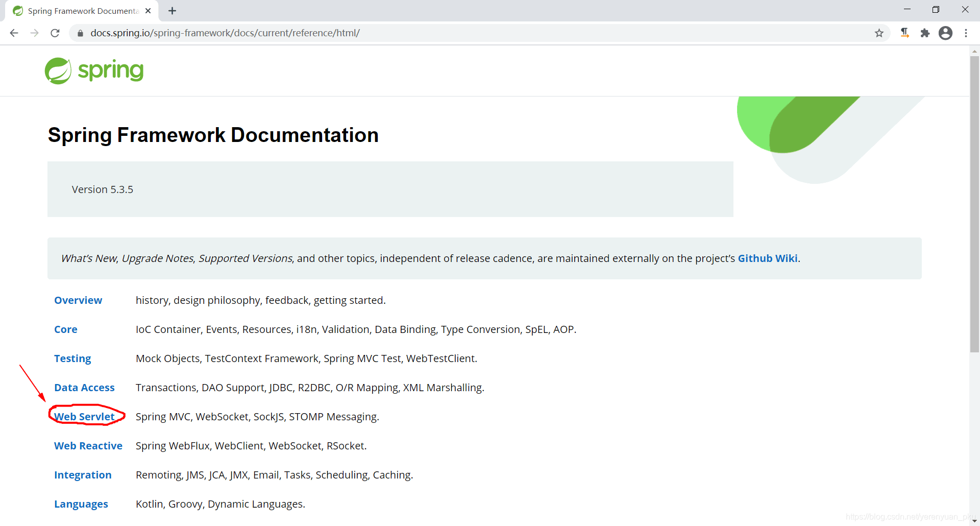This screenshot has height=526, width=980.
Task: Click the 'Remoting, JMS, JCA, JMX' description
Action: [274, 475]
